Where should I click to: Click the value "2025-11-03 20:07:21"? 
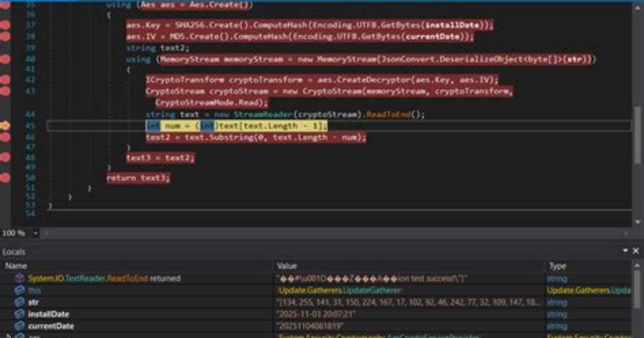pyautogui.click(x=316, y=314)
